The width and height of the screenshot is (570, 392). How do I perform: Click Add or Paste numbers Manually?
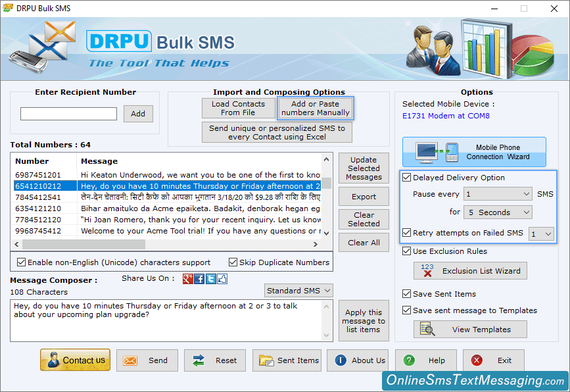click(x=316, y=109)
